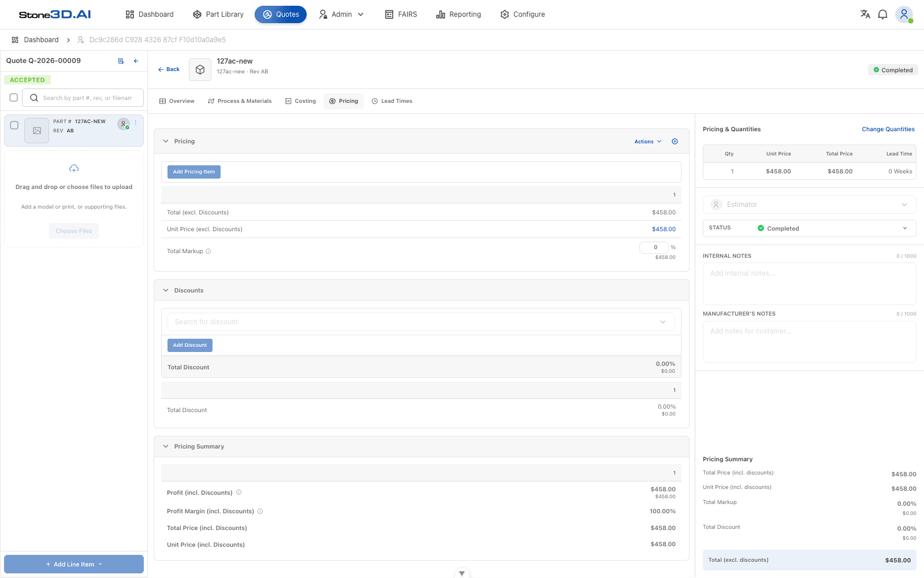Switch to the Overview tab
The height and width of the screenshot is (578, 924).
coord(177,101)
